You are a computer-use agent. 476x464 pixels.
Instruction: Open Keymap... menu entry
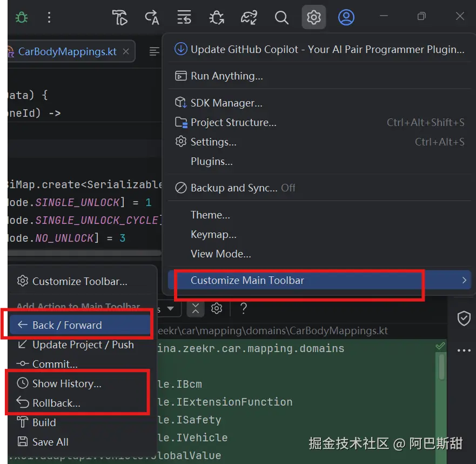tap(319, 234)
